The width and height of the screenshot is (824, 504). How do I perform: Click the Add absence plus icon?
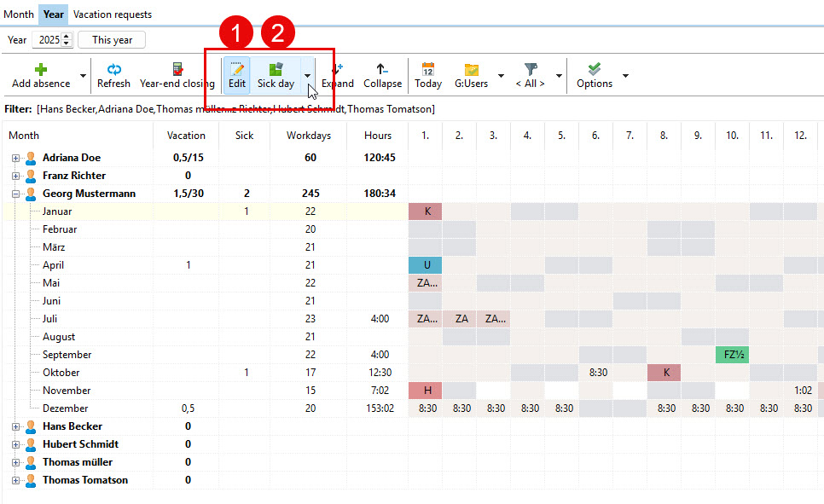tap(40, 69)
